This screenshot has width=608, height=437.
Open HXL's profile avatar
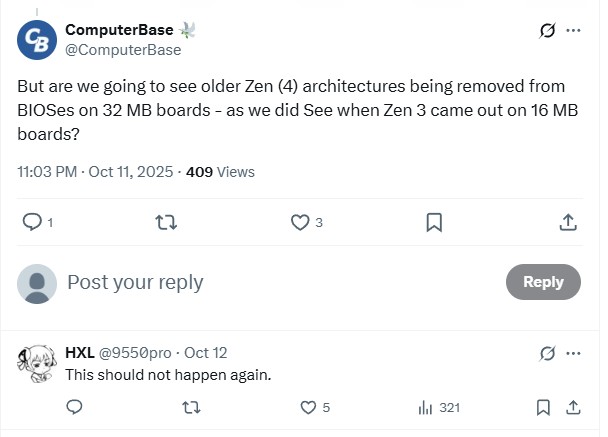(37, 363)
